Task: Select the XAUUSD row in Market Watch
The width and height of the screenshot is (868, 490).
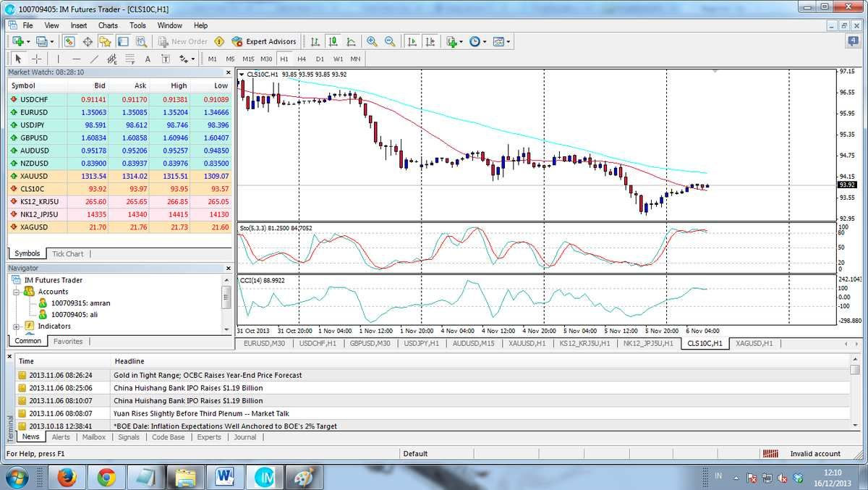Action: pyautogui.click(x=119, y=176)
